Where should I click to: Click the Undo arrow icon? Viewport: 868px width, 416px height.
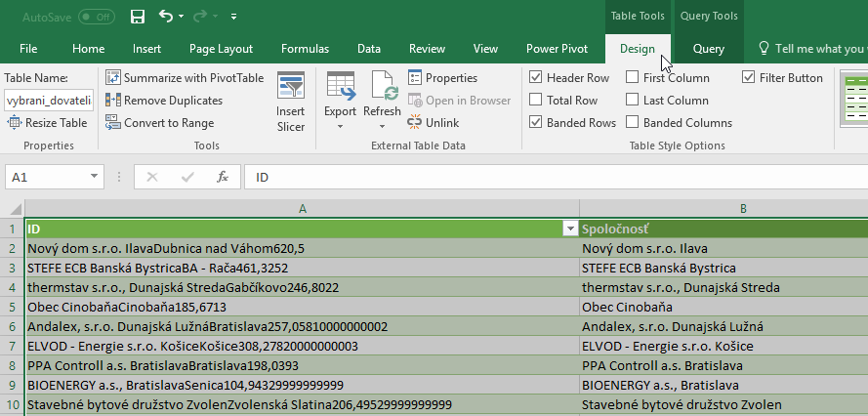tap(166, 16)
